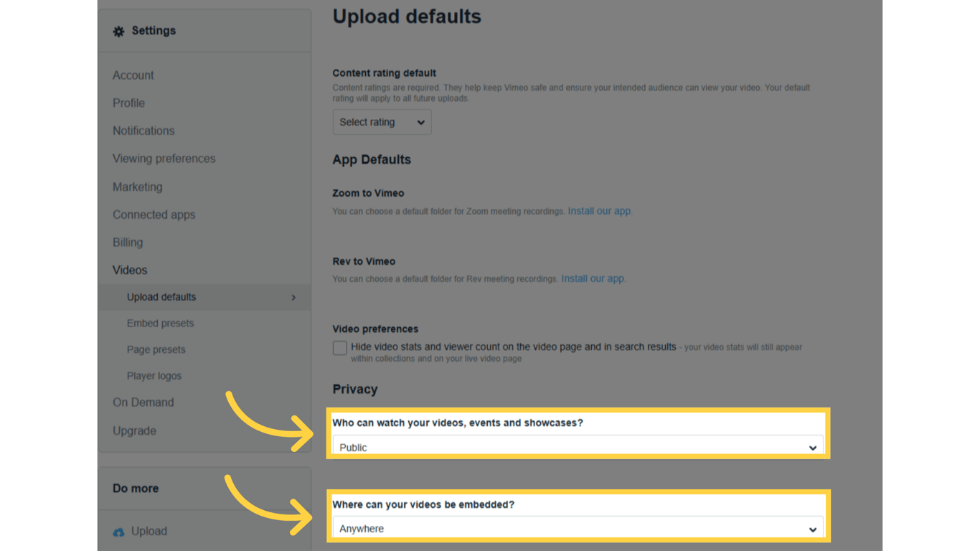Screen dimensions: 980x551
Task: Open the 'Who can watch your videos' dropdown
Action: pos(577,447)
